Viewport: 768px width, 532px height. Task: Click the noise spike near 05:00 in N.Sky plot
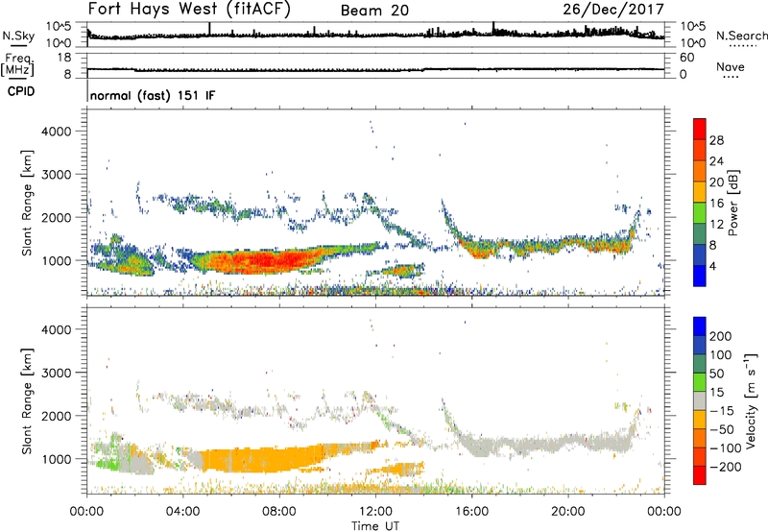click(x=209, y=29)
